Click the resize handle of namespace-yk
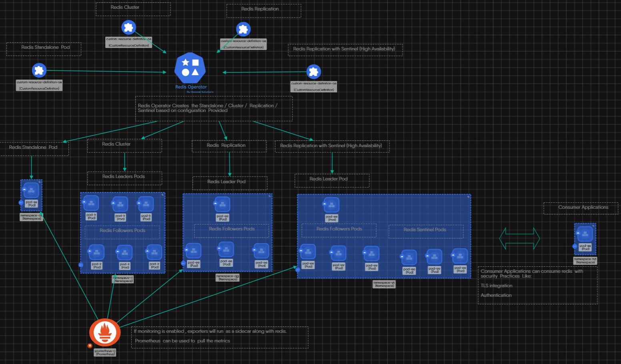Viewport: 621px width, 364px height. point(469,197)
